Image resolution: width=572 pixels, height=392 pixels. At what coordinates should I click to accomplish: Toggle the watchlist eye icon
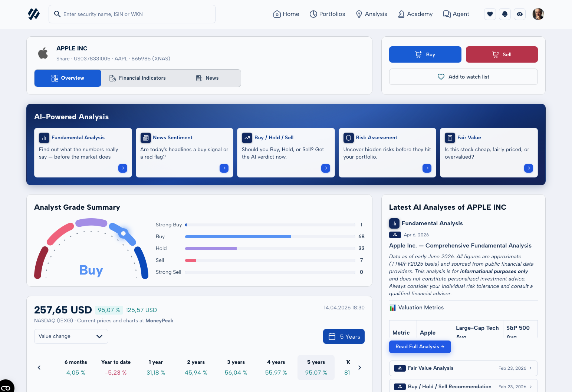(519, 14)
